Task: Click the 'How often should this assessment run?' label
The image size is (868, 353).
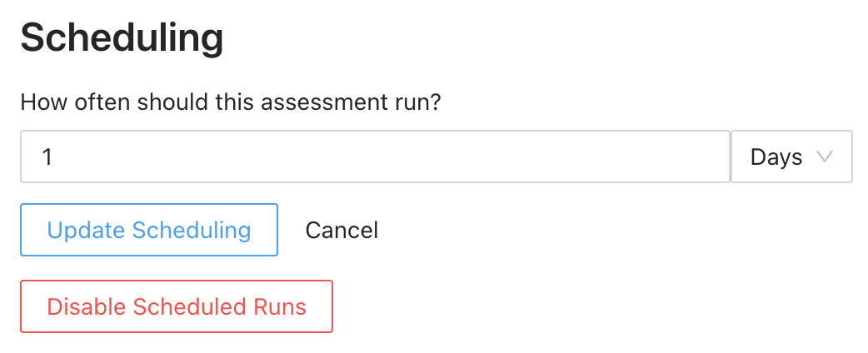Action: pos(231,103)
